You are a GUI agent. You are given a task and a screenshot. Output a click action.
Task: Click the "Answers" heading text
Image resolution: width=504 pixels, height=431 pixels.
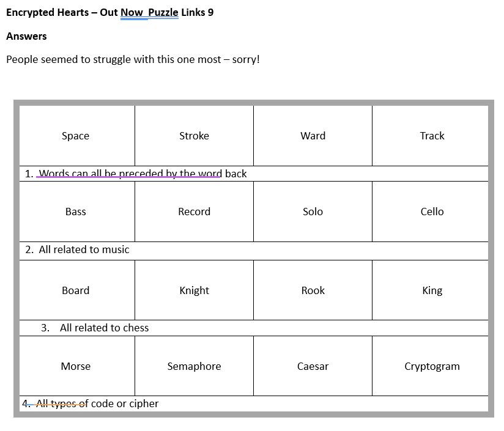[x=26, y=36]
